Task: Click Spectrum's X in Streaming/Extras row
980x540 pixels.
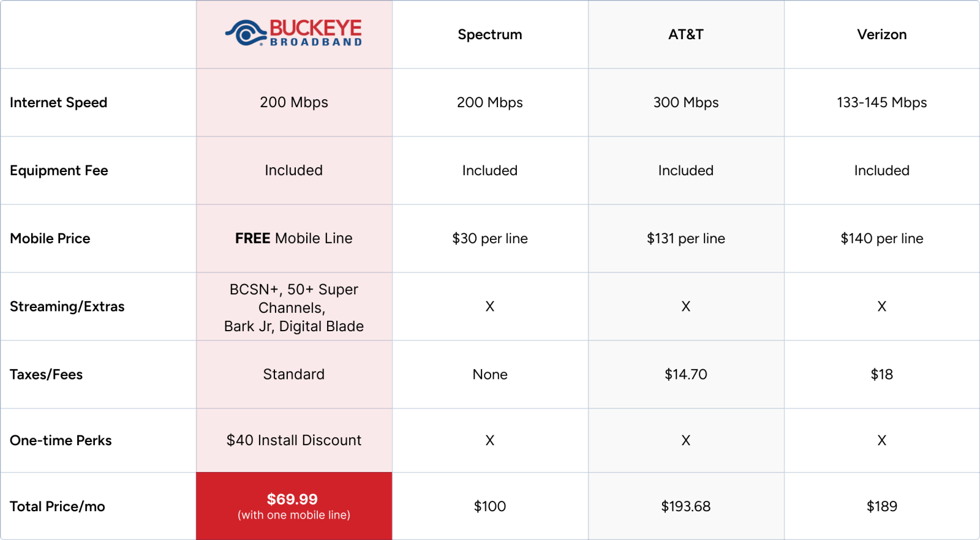Action: [x=490, y=307]
